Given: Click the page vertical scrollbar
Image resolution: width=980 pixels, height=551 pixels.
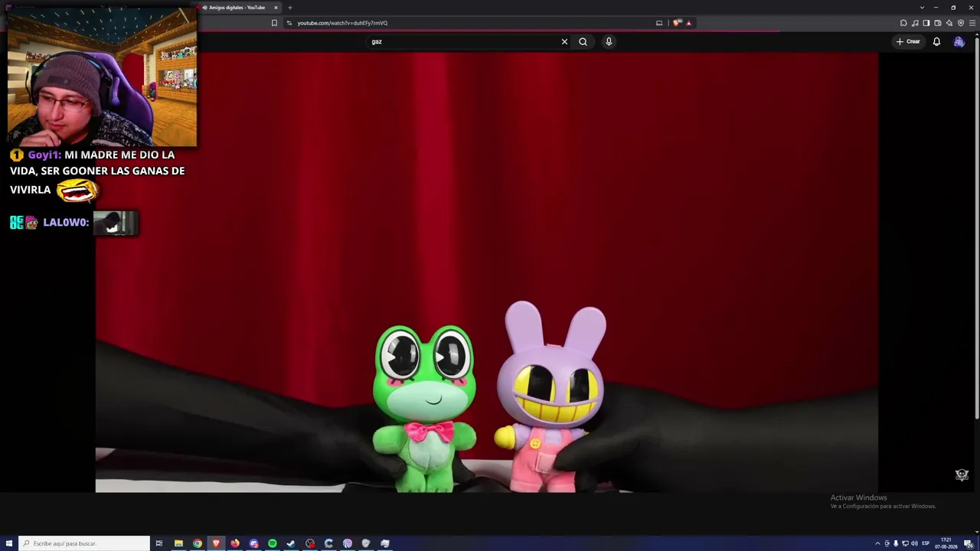Looking at the screenshot, I should point(977,230).
